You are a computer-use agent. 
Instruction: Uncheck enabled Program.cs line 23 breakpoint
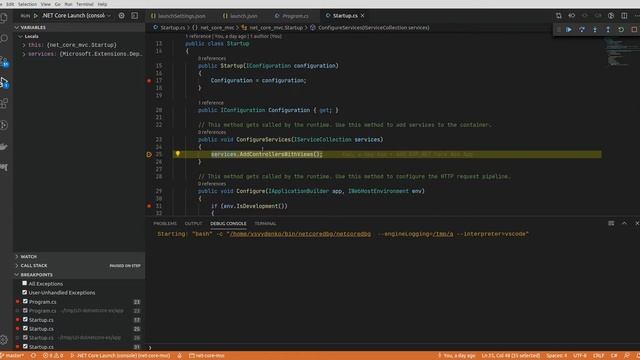pyautogui.click(x=25, y=302)
